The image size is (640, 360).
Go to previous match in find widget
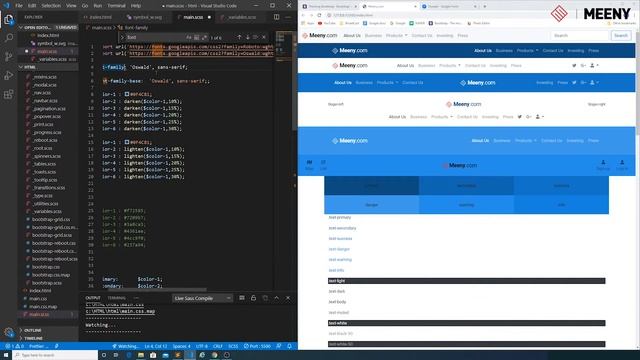pyautogui.click(x=239, y=37)
